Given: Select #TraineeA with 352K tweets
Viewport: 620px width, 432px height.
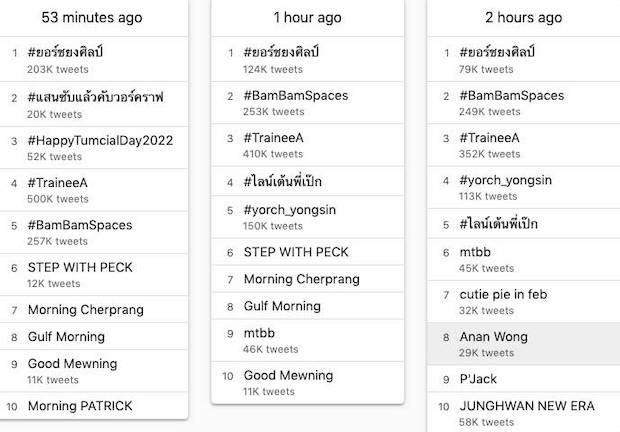Looking at the screenshot, I should (x=490, y=138).
